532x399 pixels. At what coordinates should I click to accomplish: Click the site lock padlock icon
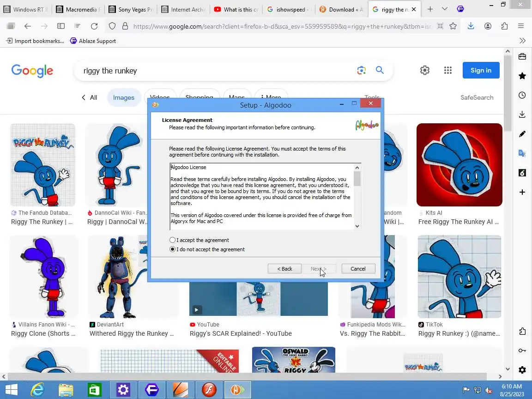(x=125, y=26)
